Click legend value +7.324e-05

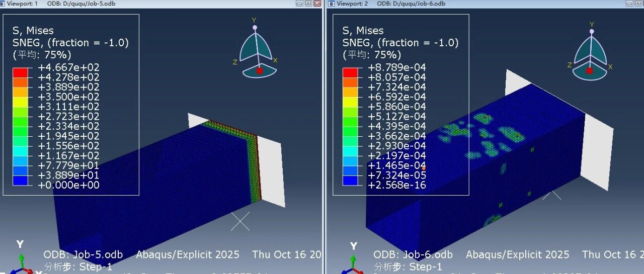pos(397,175)
